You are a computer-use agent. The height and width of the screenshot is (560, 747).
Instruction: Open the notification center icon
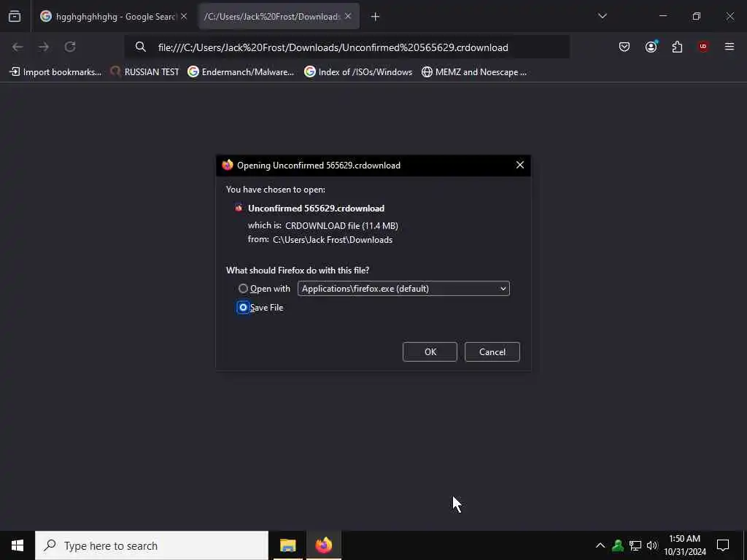[x=723, y=545]
